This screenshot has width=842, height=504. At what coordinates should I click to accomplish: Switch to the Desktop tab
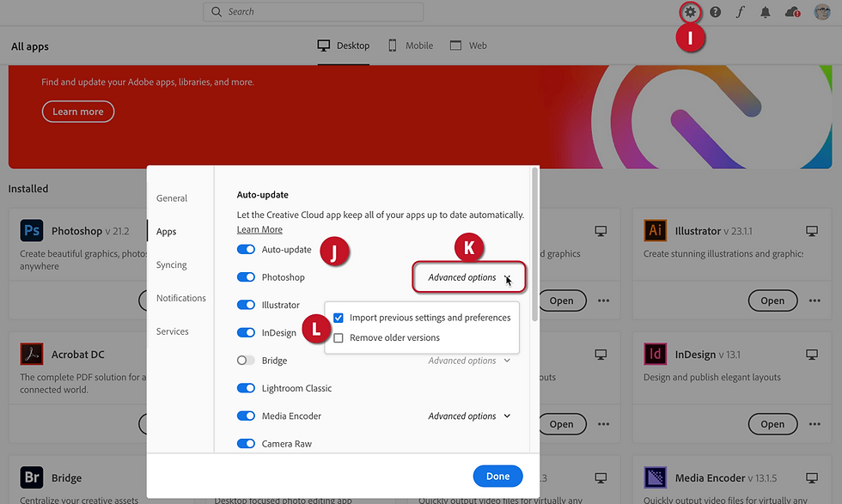(343, 46)
